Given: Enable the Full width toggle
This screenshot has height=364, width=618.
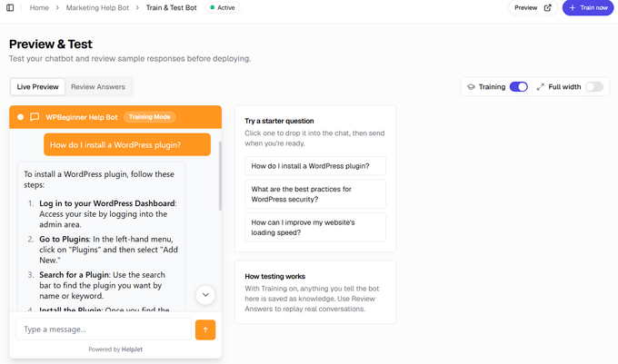Looking at the screenshot, I should pyautogui.click(x=594, y=87).
